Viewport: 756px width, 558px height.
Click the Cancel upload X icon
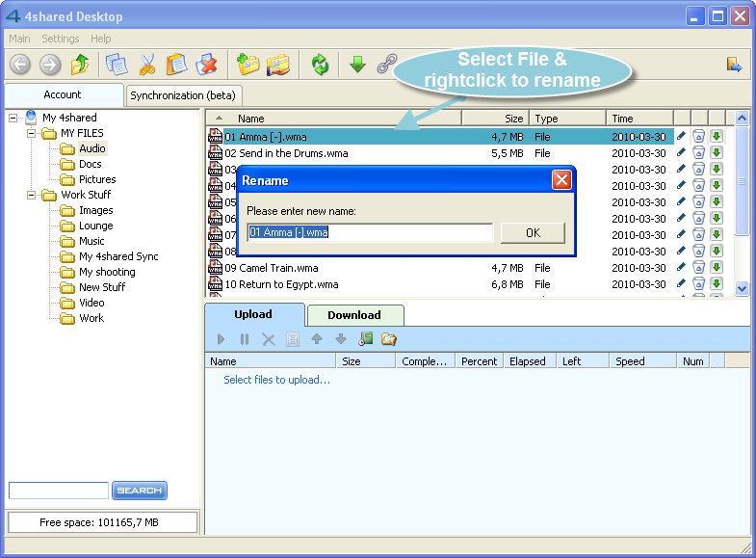(x=269, y=339)
